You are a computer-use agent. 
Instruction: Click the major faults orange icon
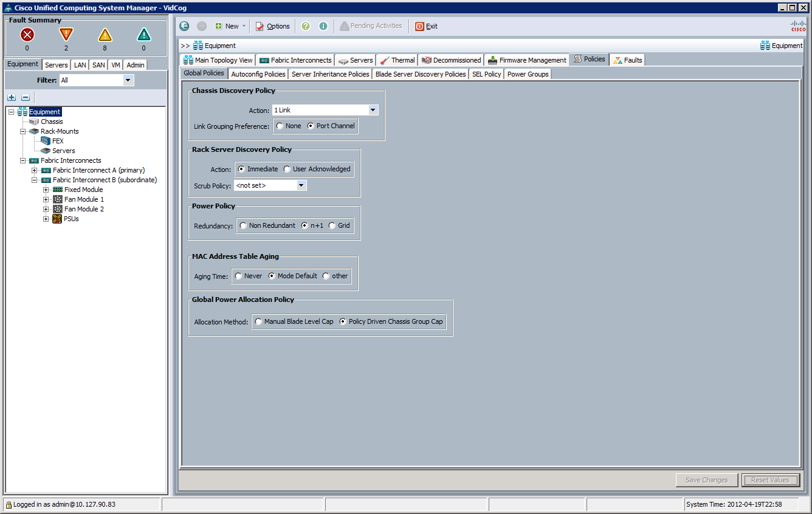[66, 35]
